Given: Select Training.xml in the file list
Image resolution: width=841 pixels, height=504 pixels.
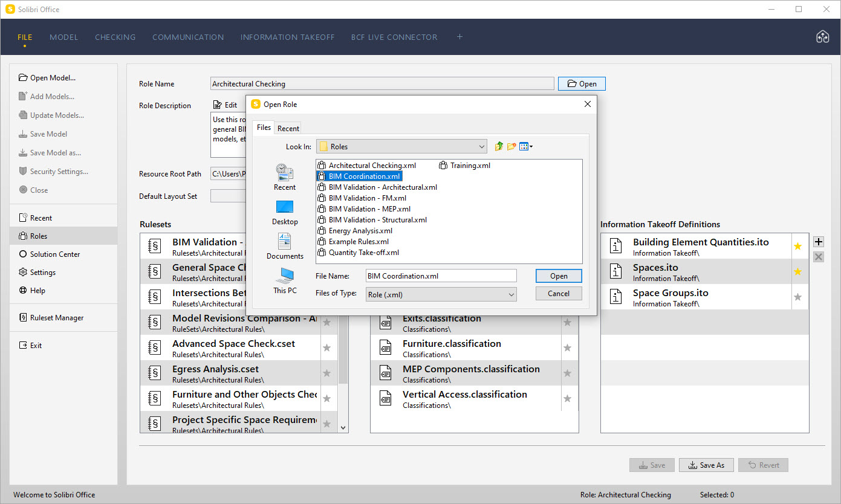Looking at the screenshot, I should coord(465,165).
